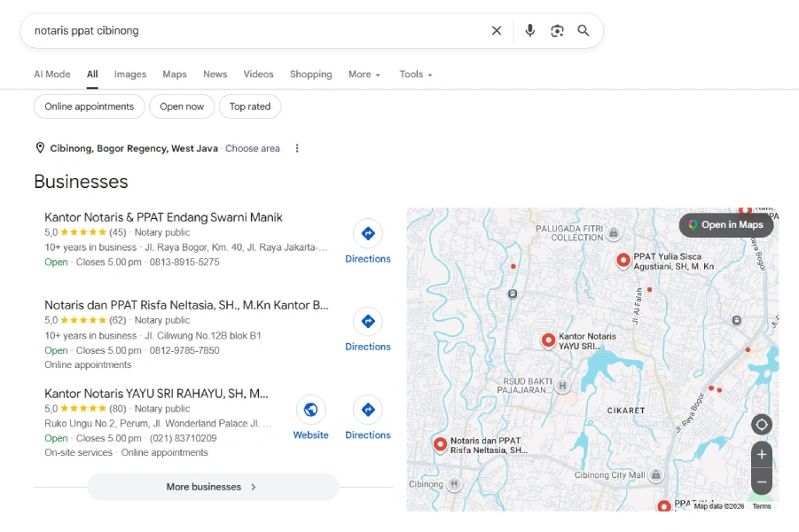Image resolution: width=799 pixels, height=532 pixels.
Task: Toggle Online appointments filter chip
Action: pyautogui.click(x=90, y=106)
